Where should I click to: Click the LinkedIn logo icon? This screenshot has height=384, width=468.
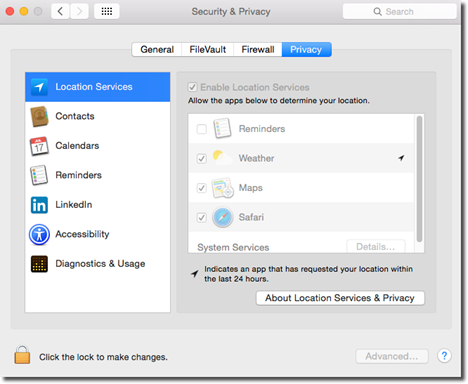tap(39, 205)
